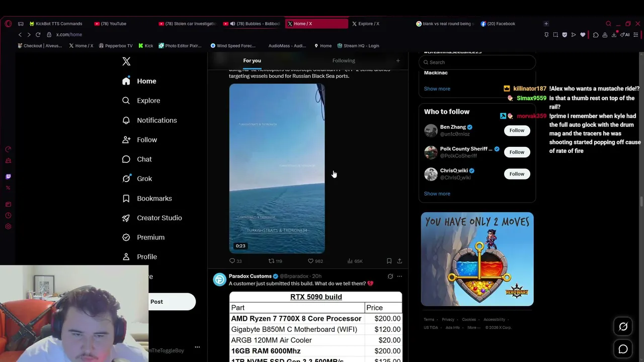
Task: Share the sea video post
Action: point(399,261)
